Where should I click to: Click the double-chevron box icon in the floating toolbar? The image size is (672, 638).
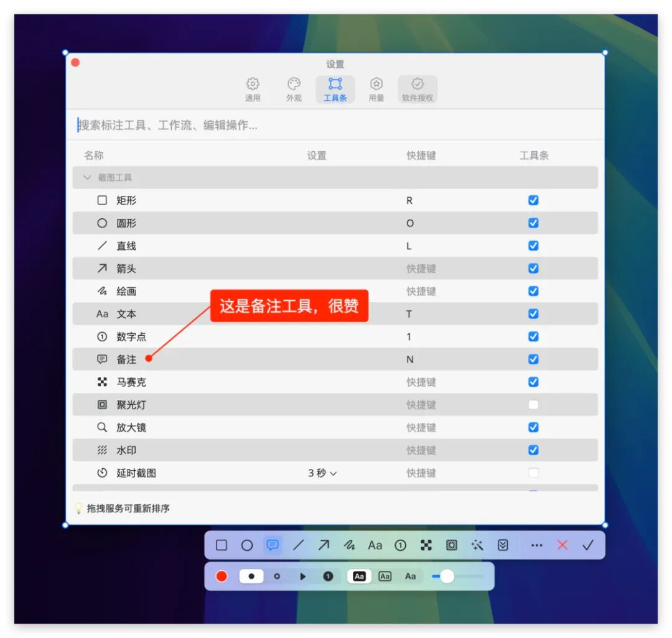503,545
